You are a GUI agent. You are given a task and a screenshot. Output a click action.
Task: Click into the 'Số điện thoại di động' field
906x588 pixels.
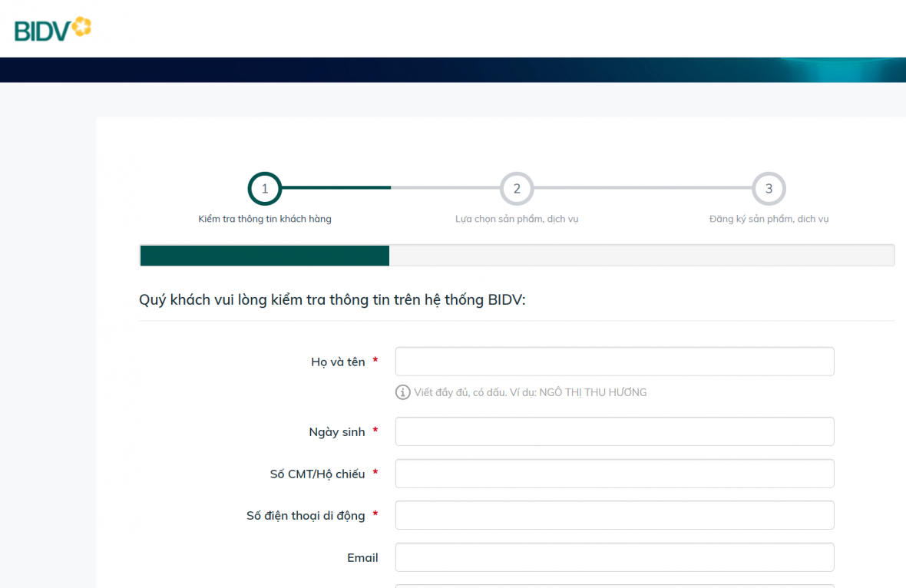point(614,515)
